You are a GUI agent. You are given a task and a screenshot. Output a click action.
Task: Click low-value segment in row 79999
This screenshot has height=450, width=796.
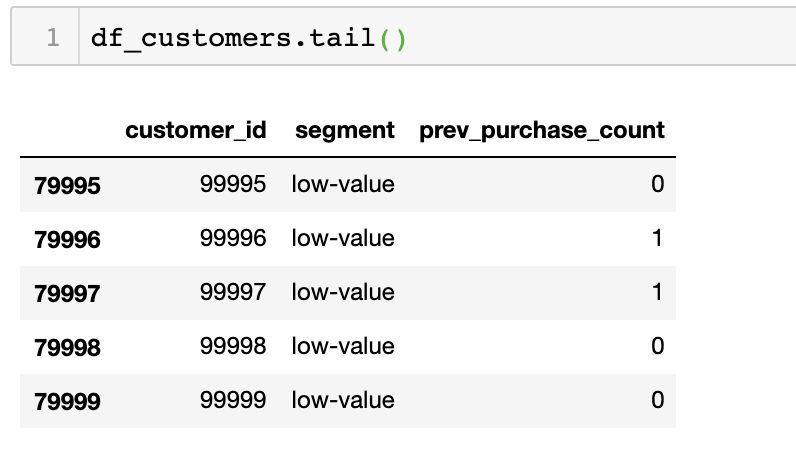pos(343,400)
